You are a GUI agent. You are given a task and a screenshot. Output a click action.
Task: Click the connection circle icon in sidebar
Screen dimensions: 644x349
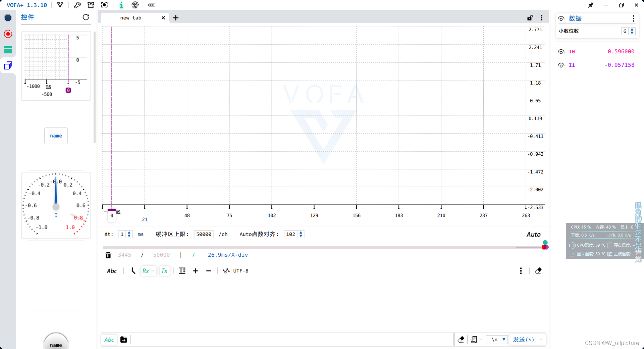8,18
